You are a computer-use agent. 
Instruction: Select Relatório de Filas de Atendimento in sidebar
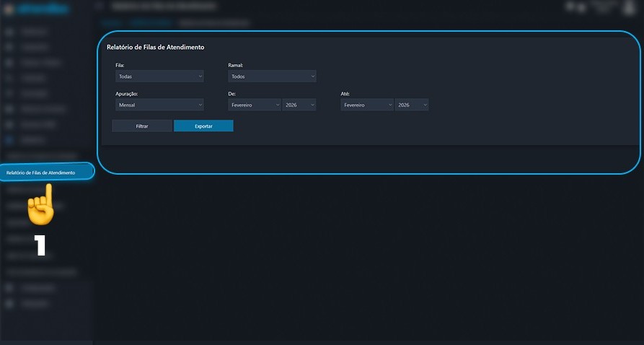pos(47,172)
